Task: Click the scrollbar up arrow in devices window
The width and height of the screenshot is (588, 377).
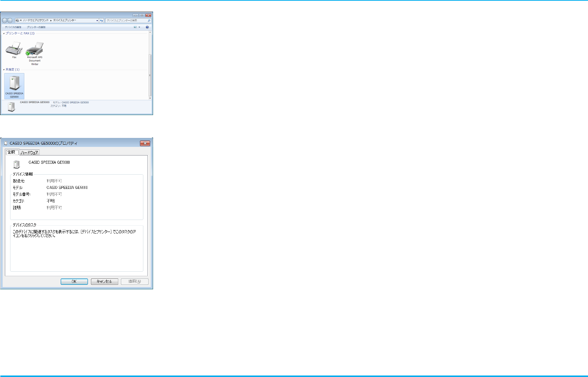Action: (150, 32)
